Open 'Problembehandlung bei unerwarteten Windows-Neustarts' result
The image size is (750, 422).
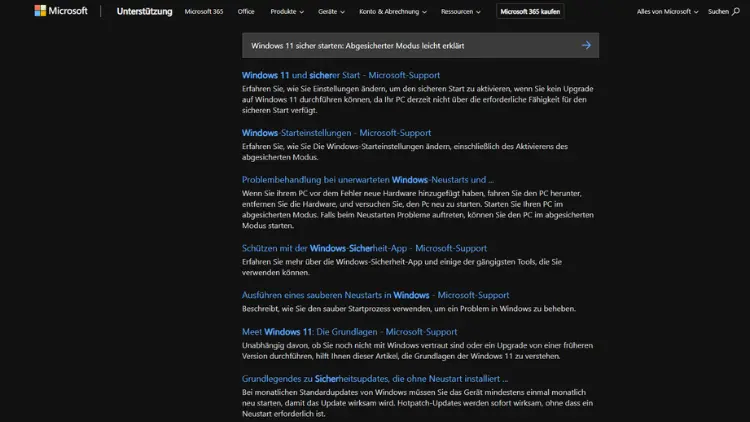[x=367, y=180]
